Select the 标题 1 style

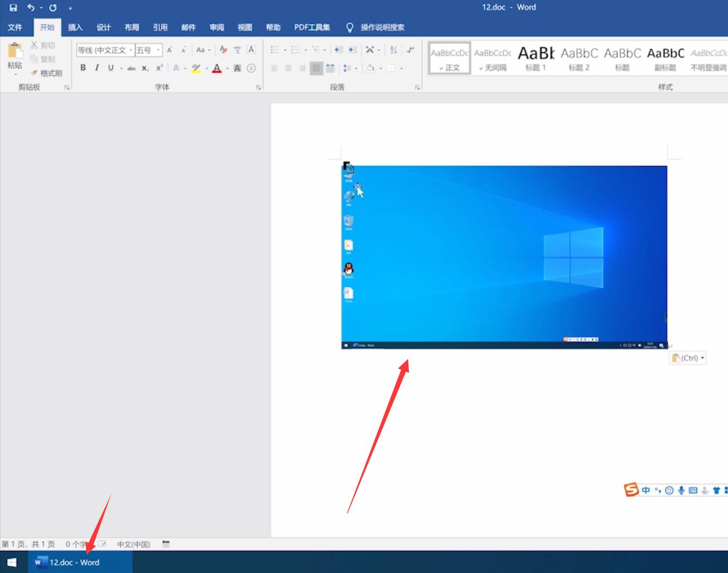click(x=536, y=58)
